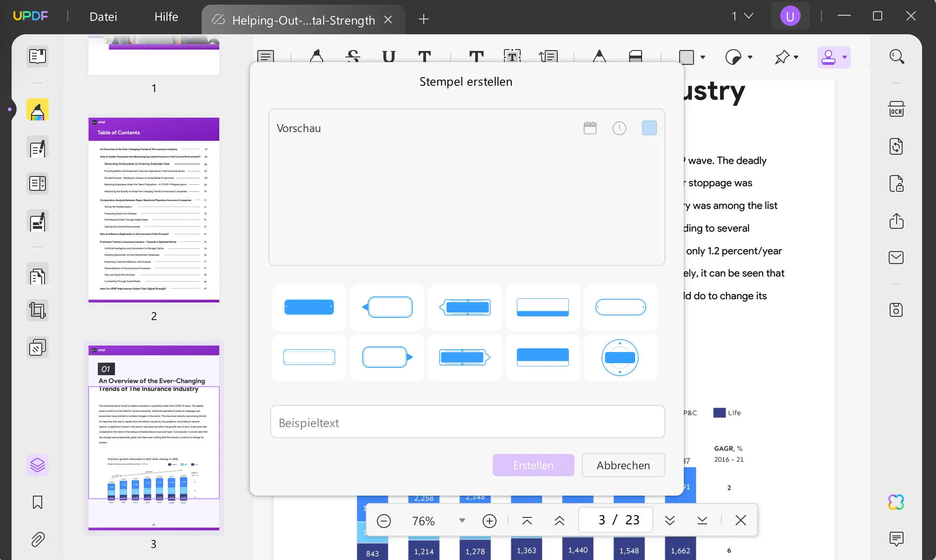Click the file attachment sidebar icon

[38, 539]
